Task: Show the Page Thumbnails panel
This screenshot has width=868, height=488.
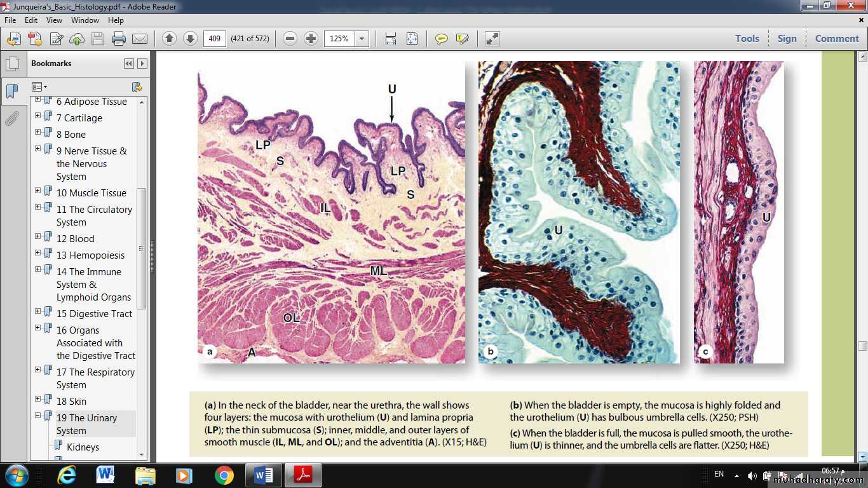Action: coord(11,64)
